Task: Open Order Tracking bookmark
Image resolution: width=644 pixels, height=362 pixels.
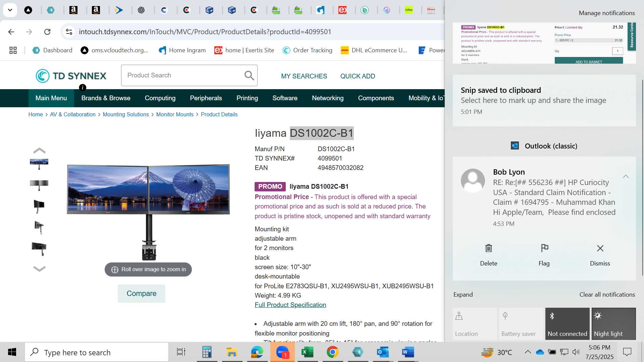Action: (307, 50)
